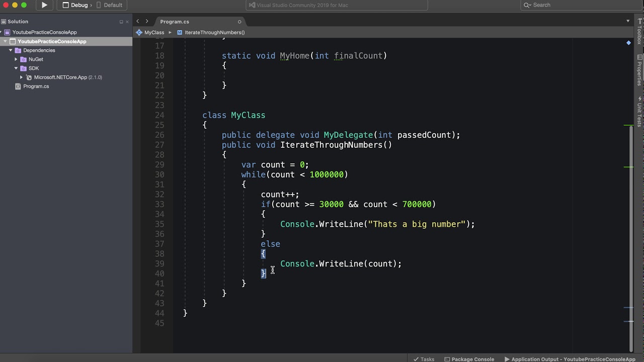Click the "Thats a big number" string

click(x=417, y=224)
